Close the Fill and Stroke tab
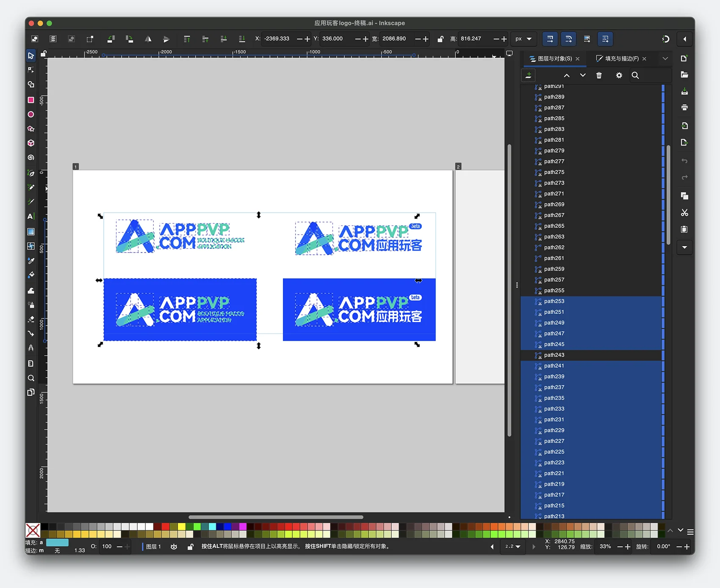Image resolution: width=720 pixels, height=588 pixels. point(644,59)
